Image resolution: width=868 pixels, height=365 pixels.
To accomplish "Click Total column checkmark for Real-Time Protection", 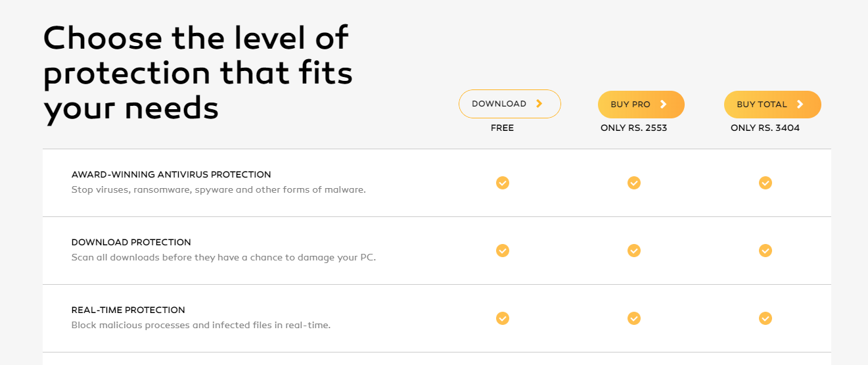I will pyautogui.click(x=765, y=318).
